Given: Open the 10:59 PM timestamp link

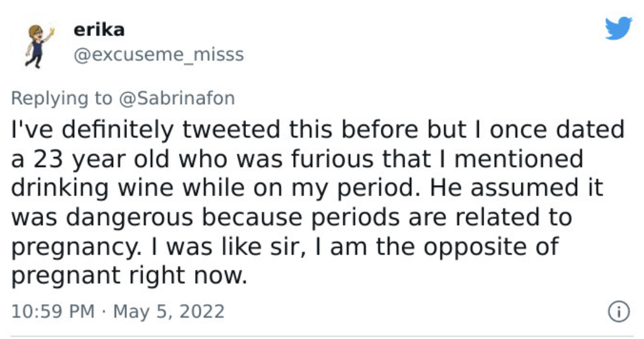Looking at the screenshot, I should point(53,311).
